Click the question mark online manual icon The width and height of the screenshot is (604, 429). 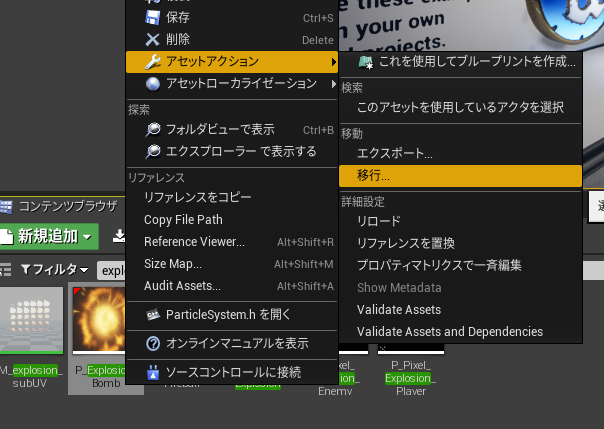tap(153, 344)
